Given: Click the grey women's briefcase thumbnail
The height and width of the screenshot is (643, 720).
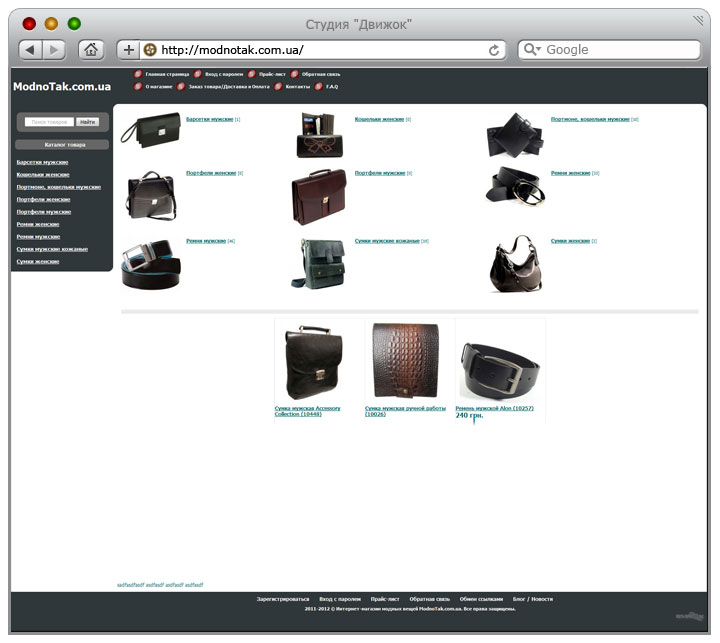Looking at the screenshot, I should pos(151,195).
